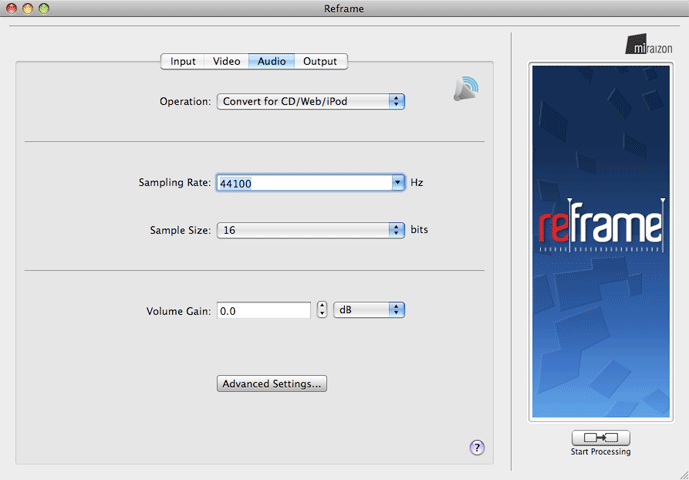Select the Audio tab
This screenshot has height=480, width=689.
coord(272,61)
